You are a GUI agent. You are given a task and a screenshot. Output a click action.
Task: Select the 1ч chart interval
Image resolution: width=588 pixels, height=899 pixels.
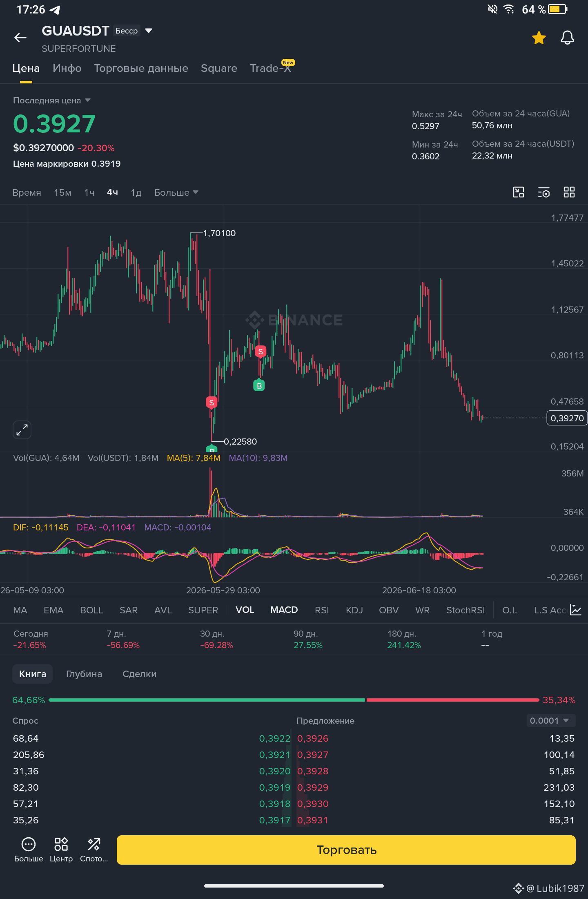89,192
